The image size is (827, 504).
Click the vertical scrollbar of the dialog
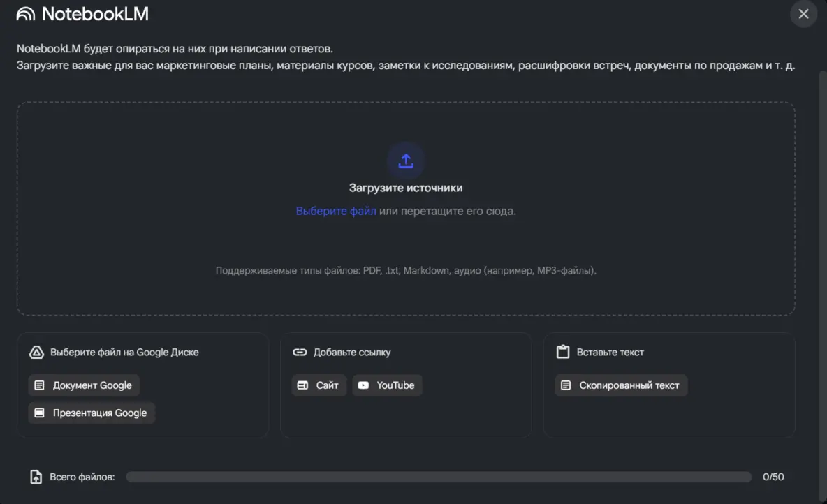click(x=822, y=285)
